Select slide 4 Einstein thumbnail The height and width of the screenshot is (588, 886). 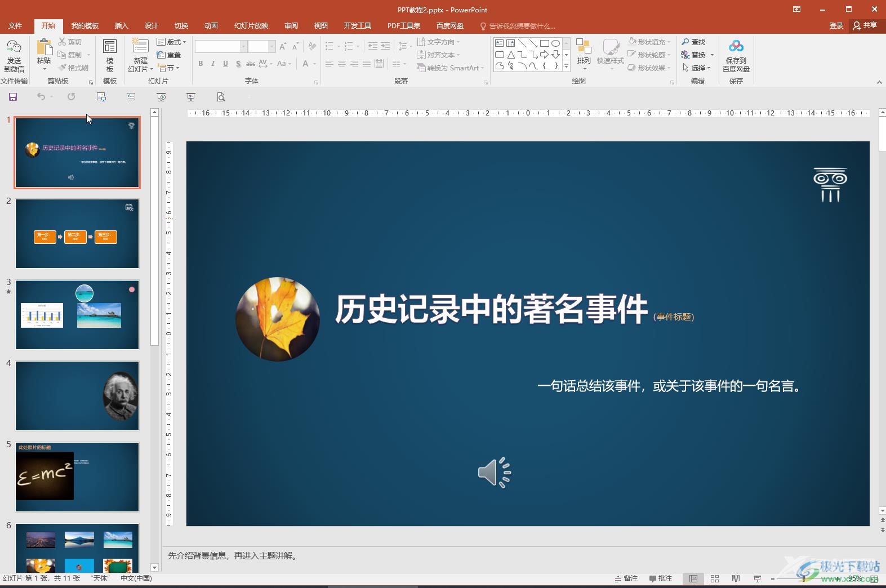(x=77, y=396)
